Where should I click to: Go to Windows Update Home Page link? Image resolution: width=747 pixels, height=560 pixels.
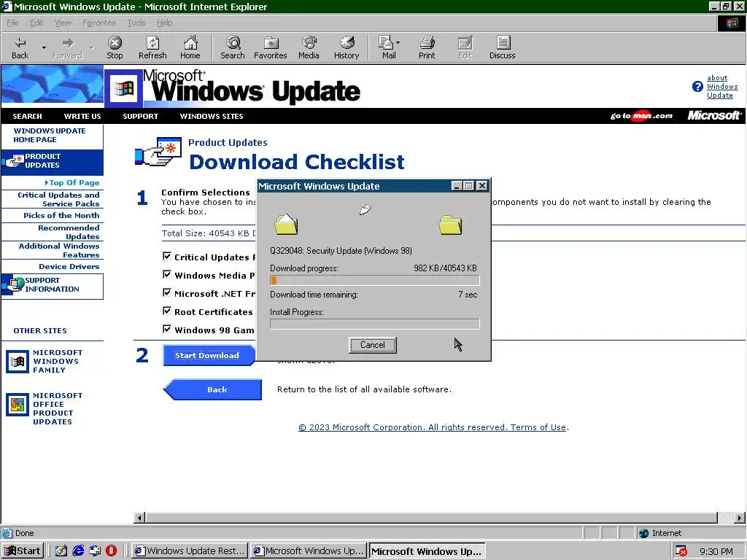tap(50, 135)
